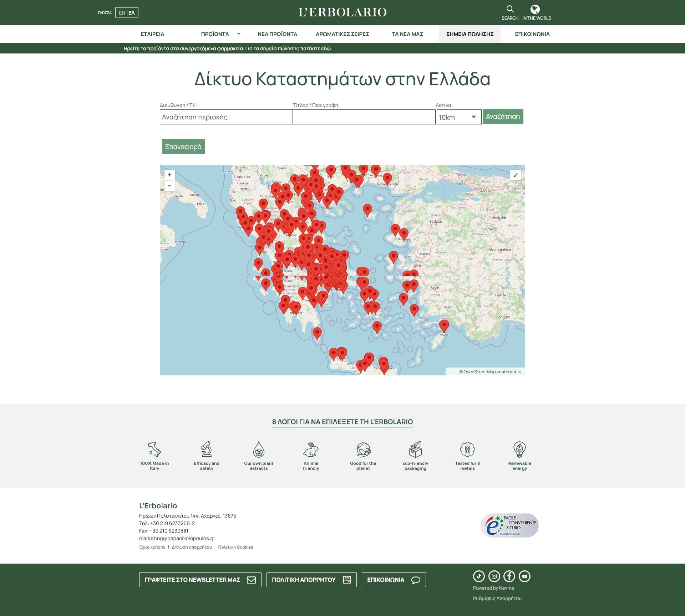Open the 10km radius dropdown
Viewport: 685px width, 616px height.
click(x=458, y=117)
